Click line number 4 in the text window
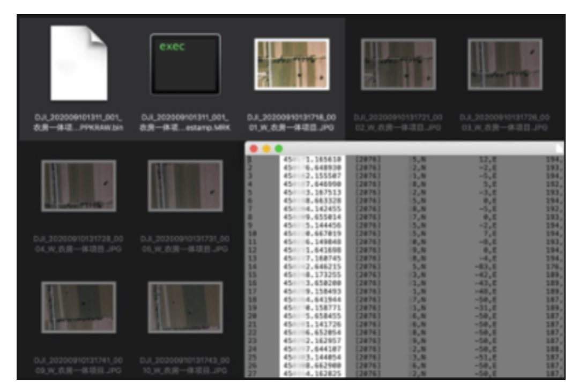The image size is (579, 392). pos(250,184)
